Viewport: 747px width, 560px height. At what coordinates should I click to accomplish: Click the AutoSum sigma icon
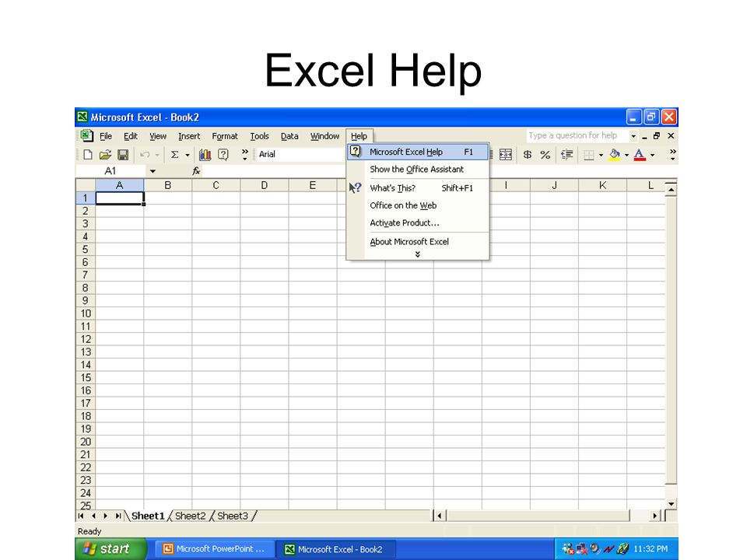(175, 154)
